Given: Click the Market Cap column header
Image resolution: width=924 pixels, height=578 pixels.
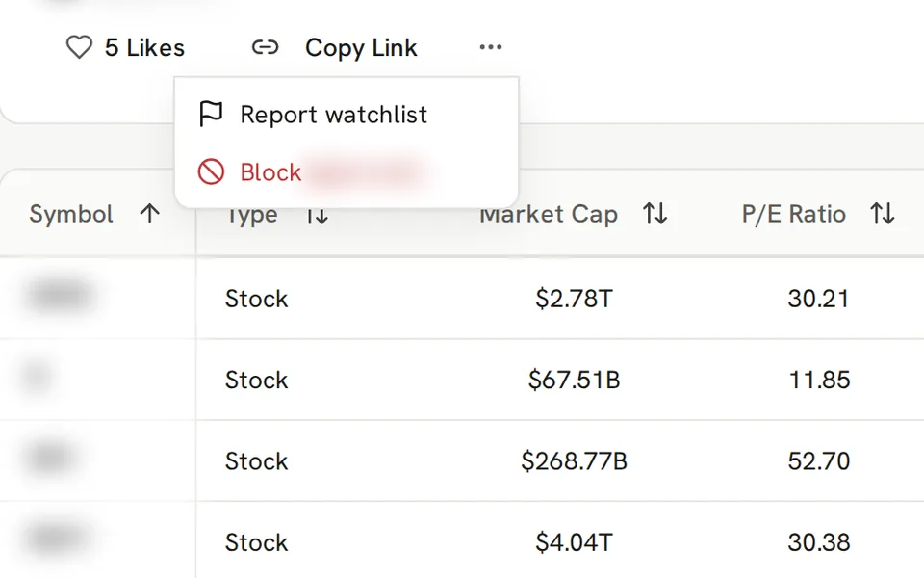Looking at the screenshot, I should tap(549, 214).
